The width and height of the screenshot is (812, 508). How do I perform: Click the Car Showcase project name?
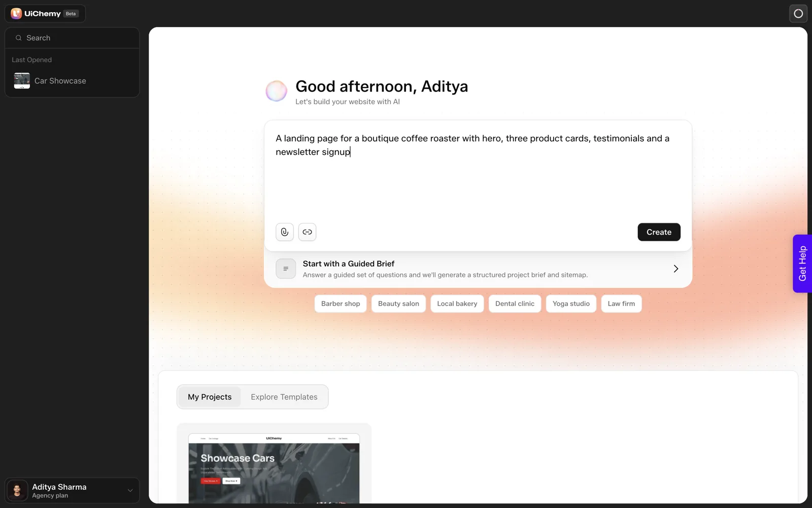pos(60,81)
